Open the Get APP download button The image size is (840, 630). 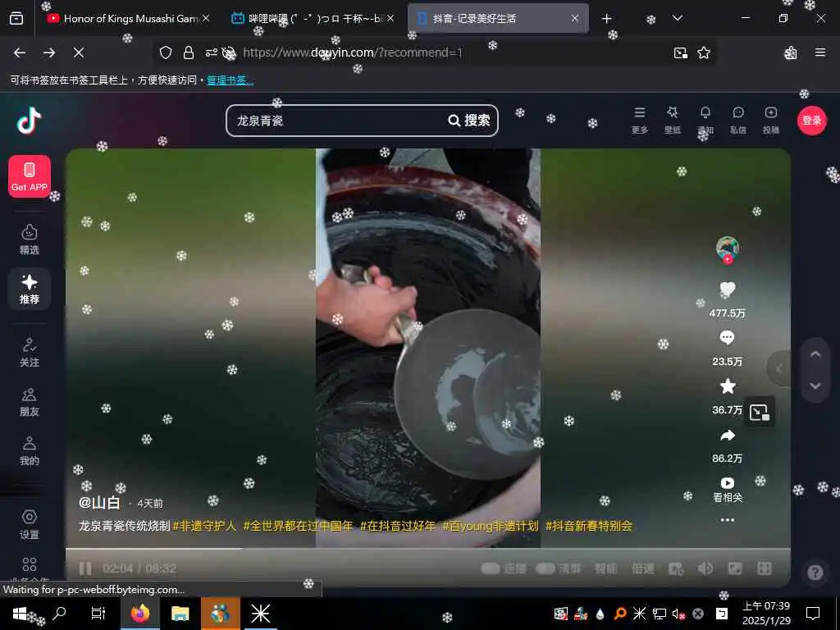[x=30, y=176]
